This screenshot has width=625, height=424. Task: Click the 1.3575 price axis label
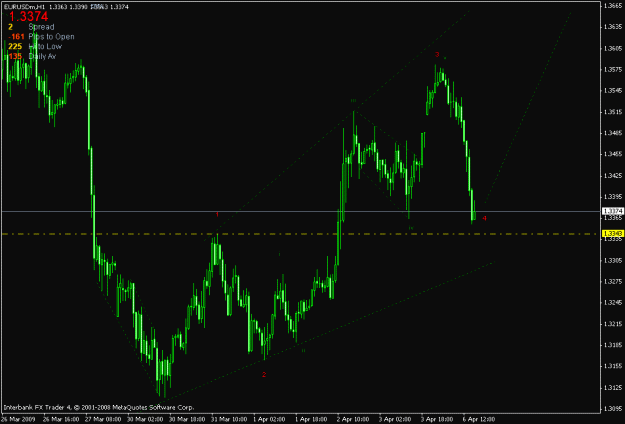[612, 69]
